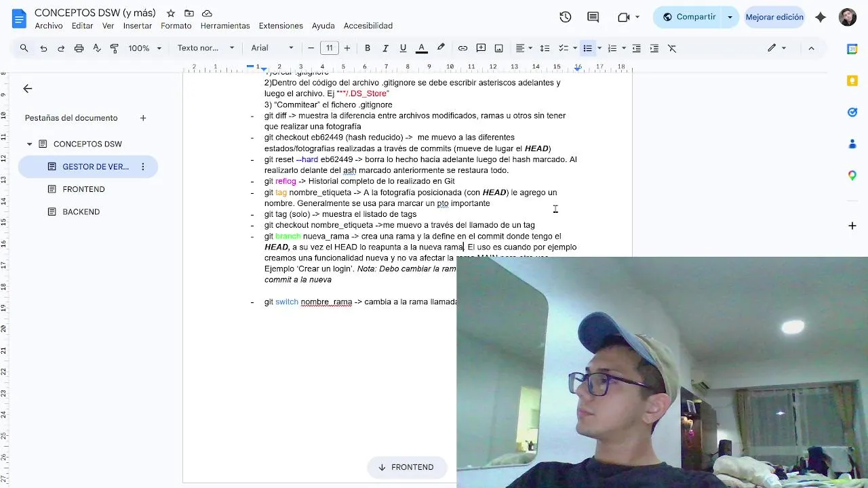The image size is (868, 488).
Task: Undo the last action
Action: (x=43, y=48)
